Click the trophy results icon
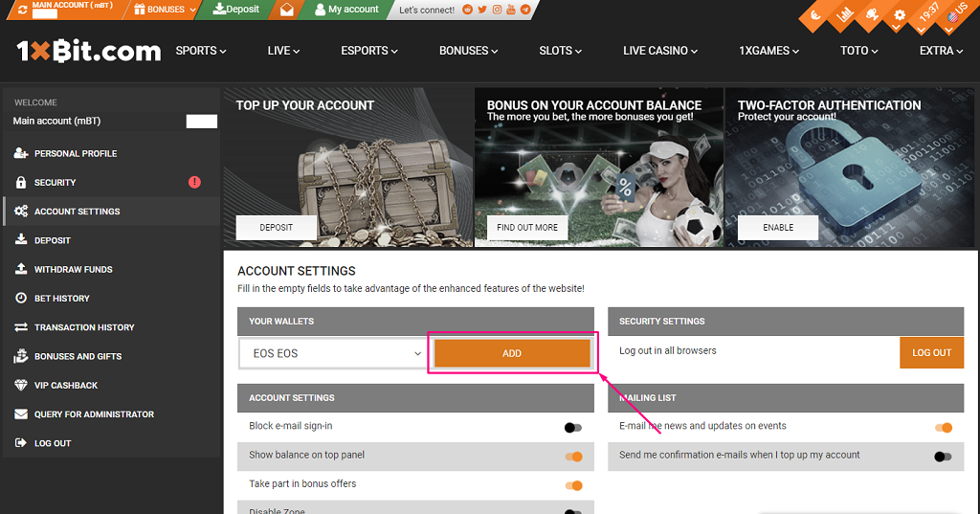This screenshot has width=980, height=514. (872, 15)
